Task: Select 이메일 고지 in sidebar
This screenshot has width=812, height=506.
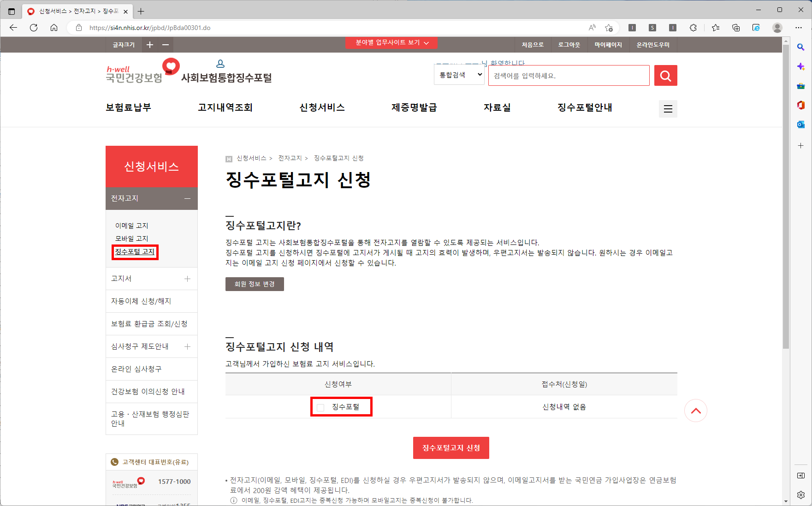Action: [132, 226]
